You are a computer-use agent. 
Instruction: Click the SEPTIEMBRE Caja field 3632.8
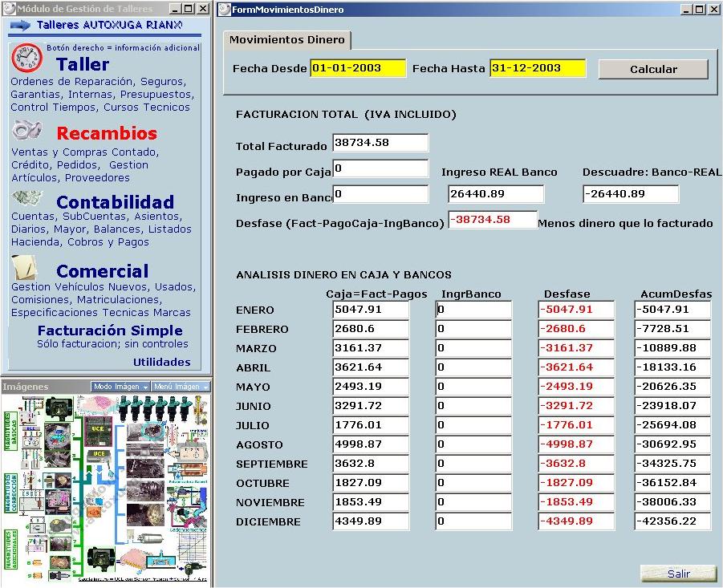371,464
